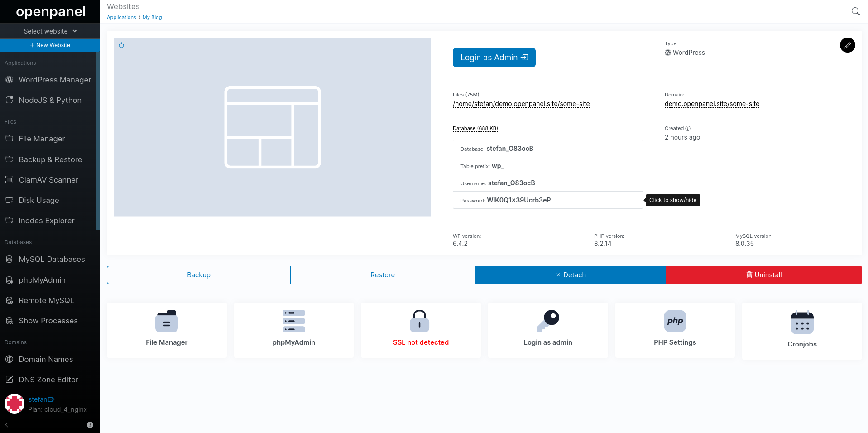Open the PHP Settings card
The height and width of the screenshot is (433, 868).
point(675,330)
